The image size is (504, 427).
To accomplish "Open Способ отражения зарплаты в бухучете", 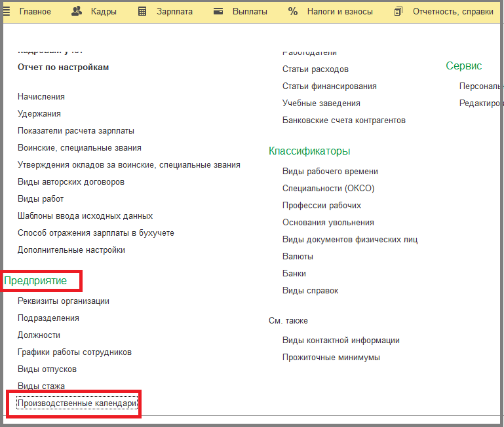I will [x=96, y=233].
